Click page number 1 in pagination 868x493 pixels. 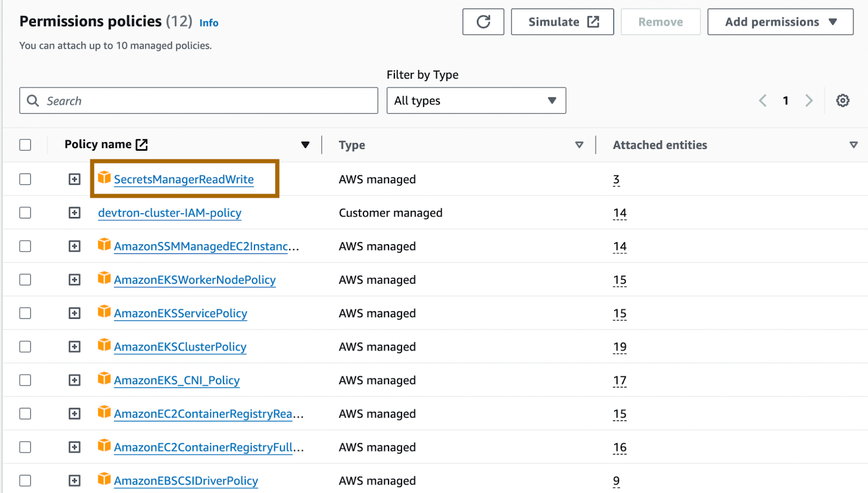(786, 100)
